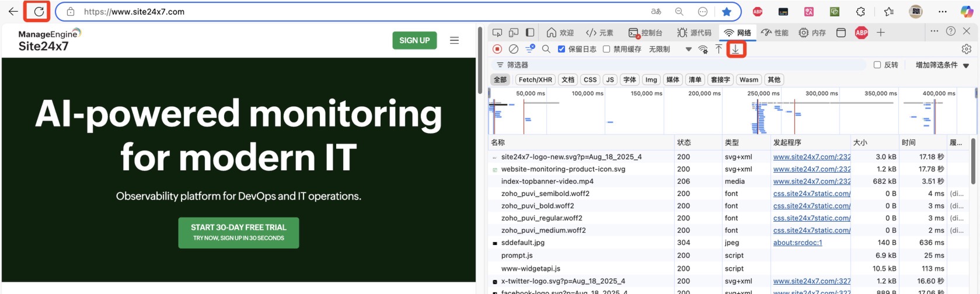Click the favorite star icon in address bar
Viewport: 980px width, 294px height.
pos(726,11)
